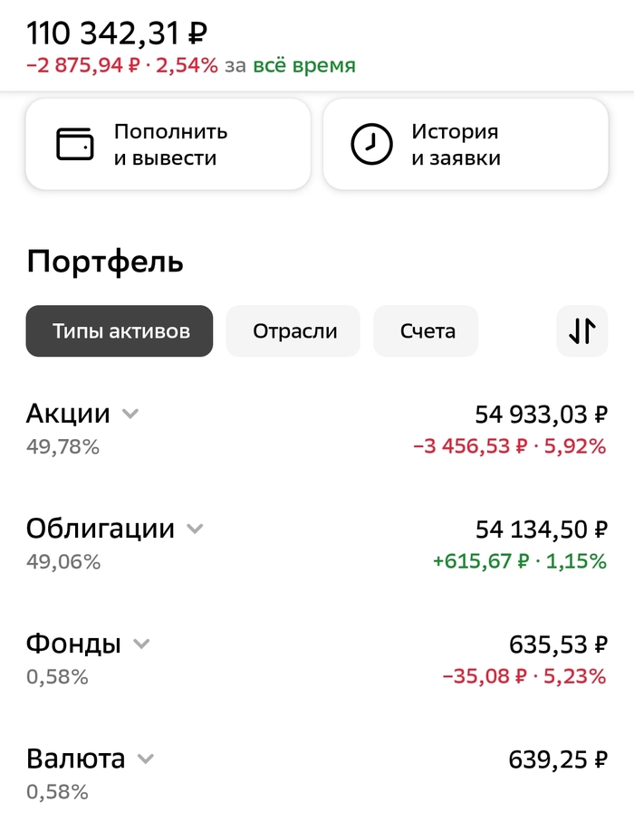634x840 pixels.
Task: Open История и заявки button
Action: [466, 145]
